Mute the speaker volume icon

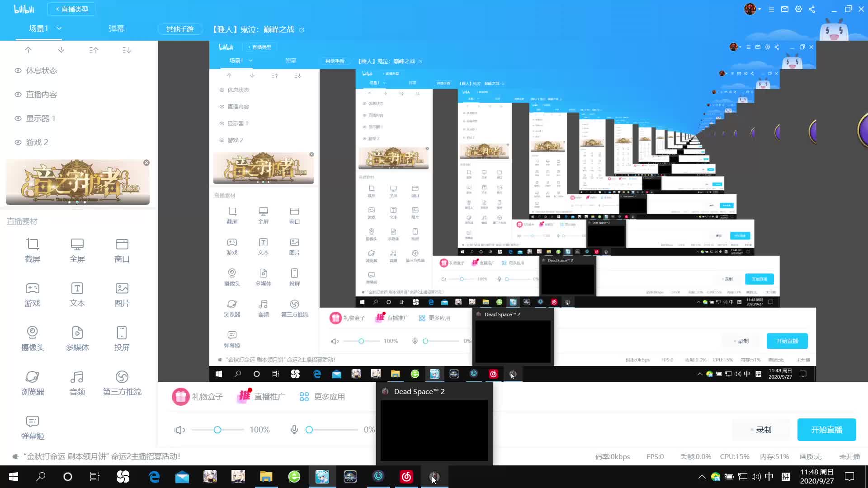(179, 430)
